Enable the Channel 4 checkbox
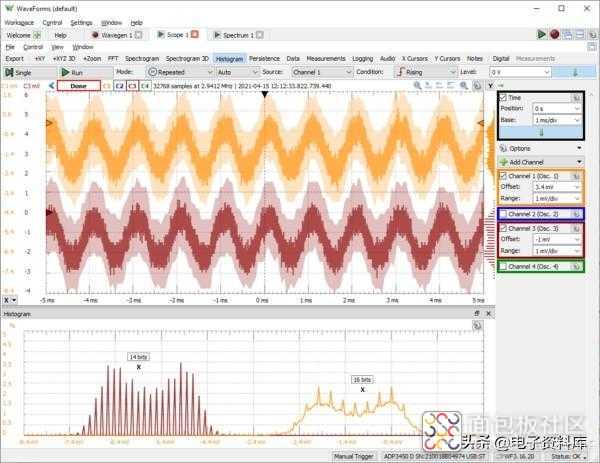 pos(503,266)
